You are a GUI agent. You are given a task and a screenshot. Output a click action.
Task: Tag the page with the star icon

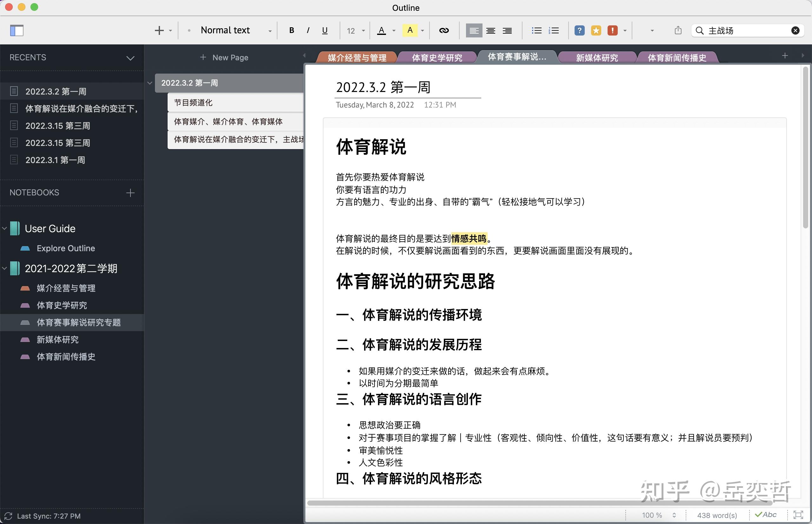pyautogui.click(x=596, y=30)
